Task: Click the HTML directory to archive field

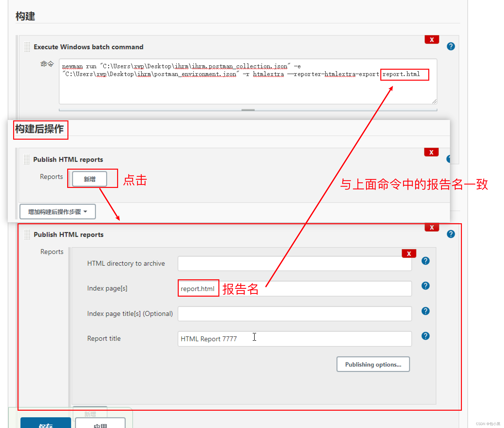Action: [295, 263]
